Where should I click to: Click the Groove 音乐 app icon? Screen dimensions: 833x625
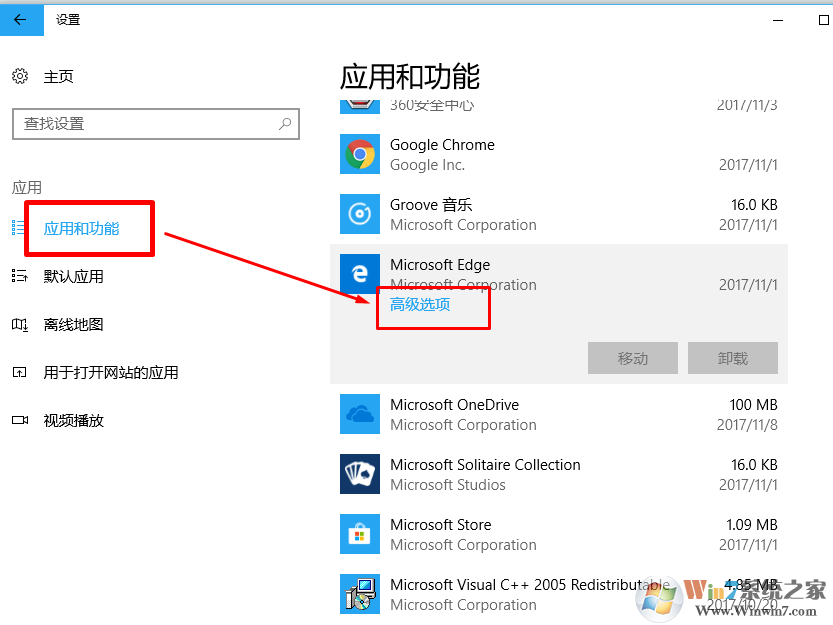[360, 214]
